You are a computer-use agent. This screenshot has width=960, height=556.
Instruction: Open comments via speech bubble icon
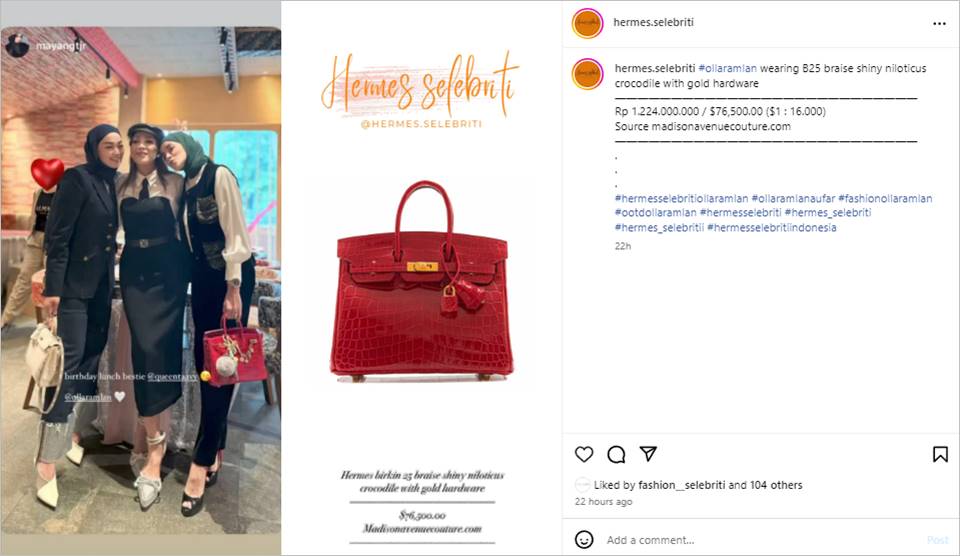[616, 454]
